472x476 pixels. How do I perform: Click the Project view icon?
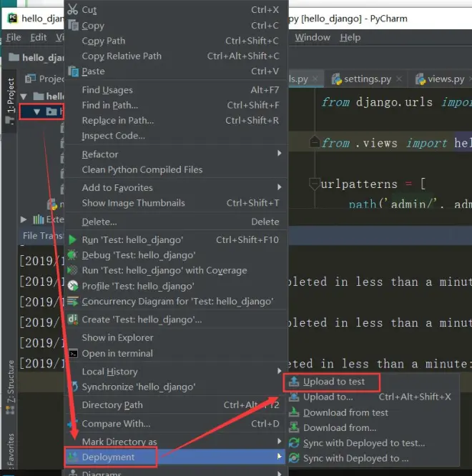30,79
